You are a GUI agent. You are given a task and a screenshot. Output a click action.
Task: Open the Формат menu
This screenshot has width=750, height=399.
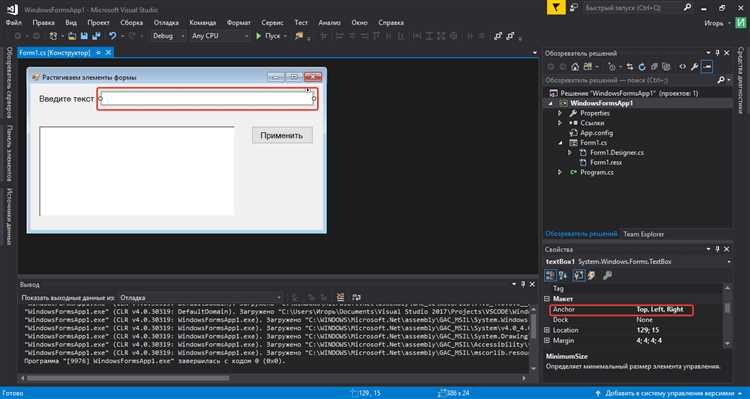pyautogui.click(x=238, y=22)
